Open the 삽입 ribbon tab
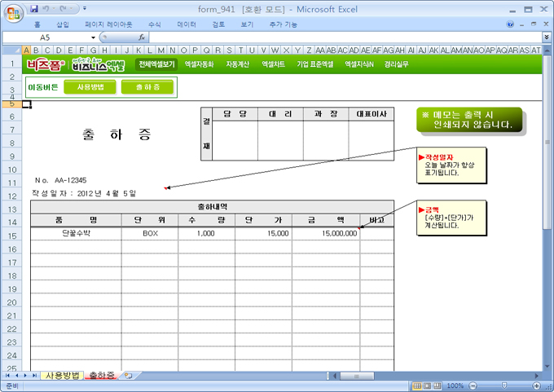Screen dimensions: 554x392 (x=63, y=24)
